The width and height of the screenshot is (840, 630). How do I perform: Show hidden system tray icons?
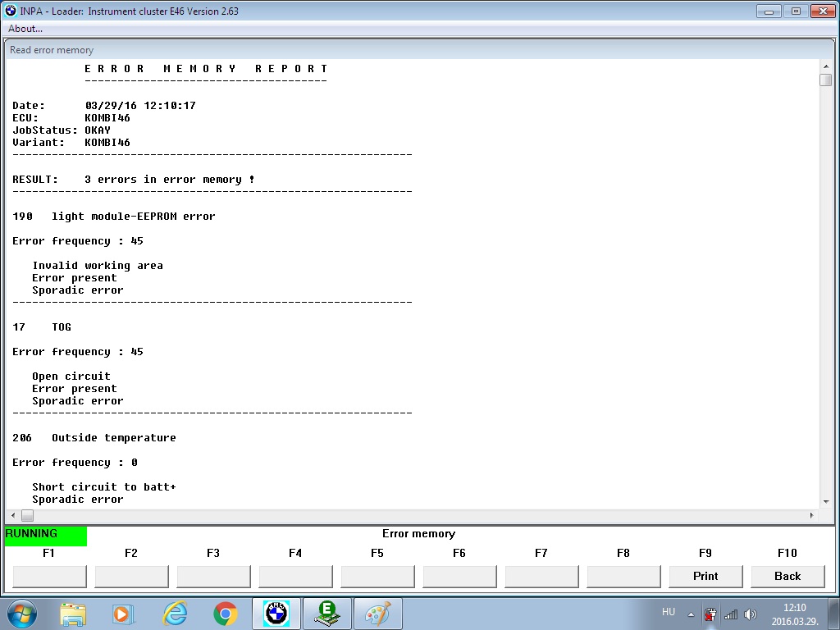pyautogui.click(x=691, y=614)
